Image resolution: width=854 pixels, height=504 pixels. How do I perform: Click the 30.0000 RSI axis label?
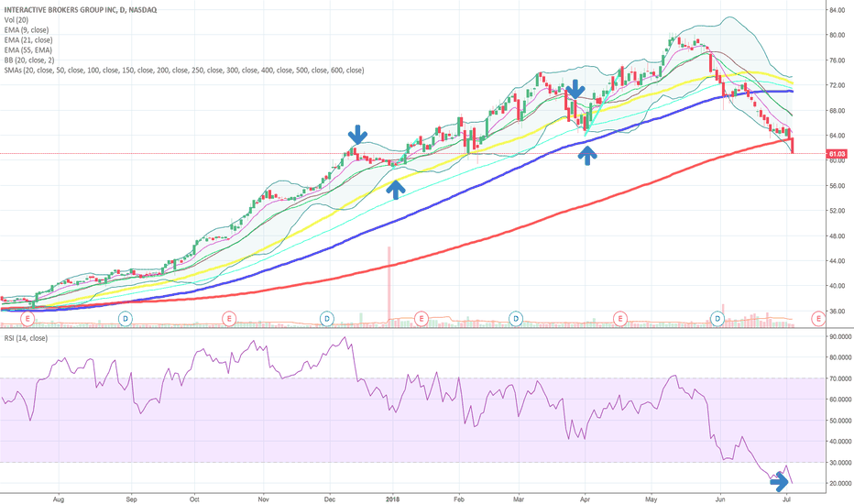(x=840, y=463)
